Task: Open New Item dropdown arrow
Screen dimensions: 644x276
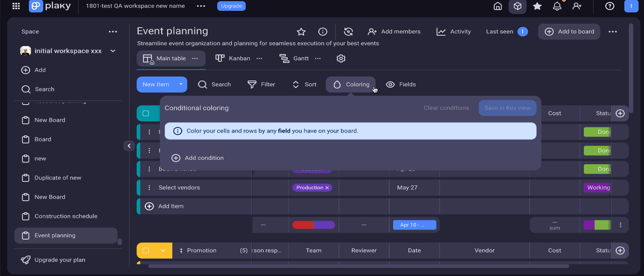Action: coord(181,85)
